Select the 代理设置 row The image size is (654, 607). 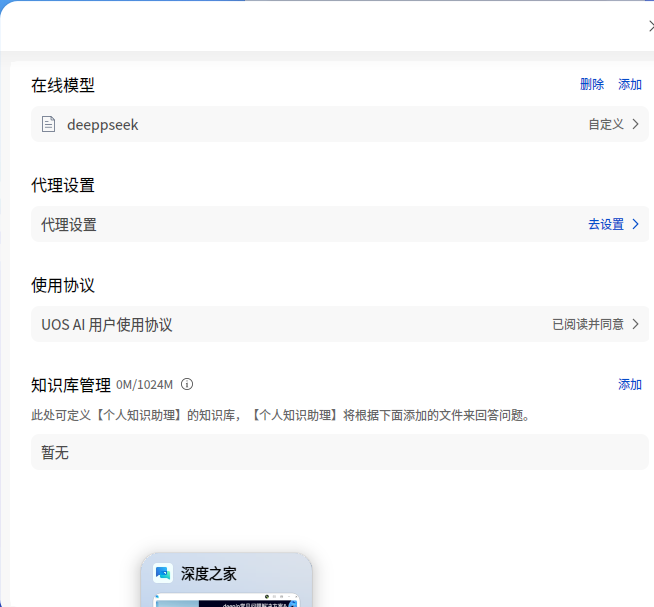[x=340, y=224]
